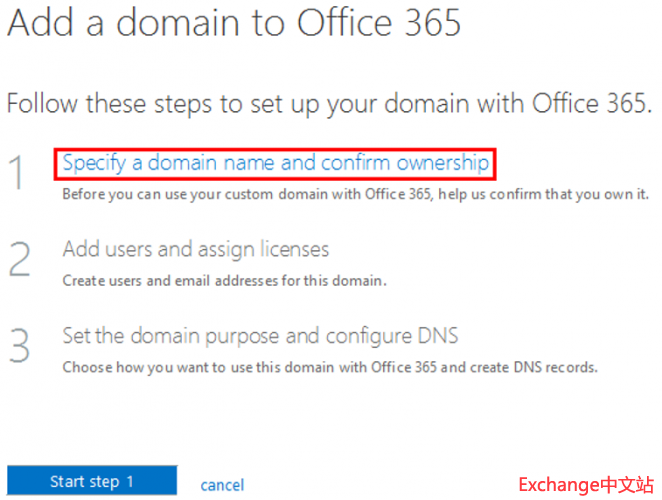Cancel the add domain wizard
Viewport: 662px width, 500px height.
click(x=222, y=485)
